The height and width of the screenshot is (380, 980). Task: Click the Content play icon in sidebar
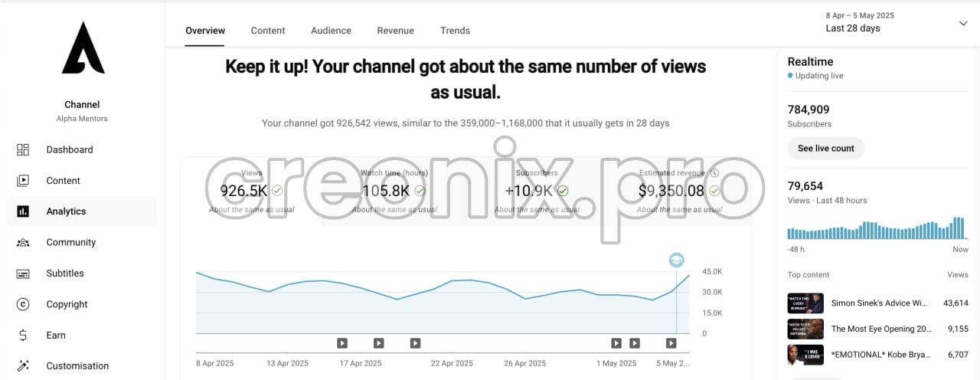[23, 181]
